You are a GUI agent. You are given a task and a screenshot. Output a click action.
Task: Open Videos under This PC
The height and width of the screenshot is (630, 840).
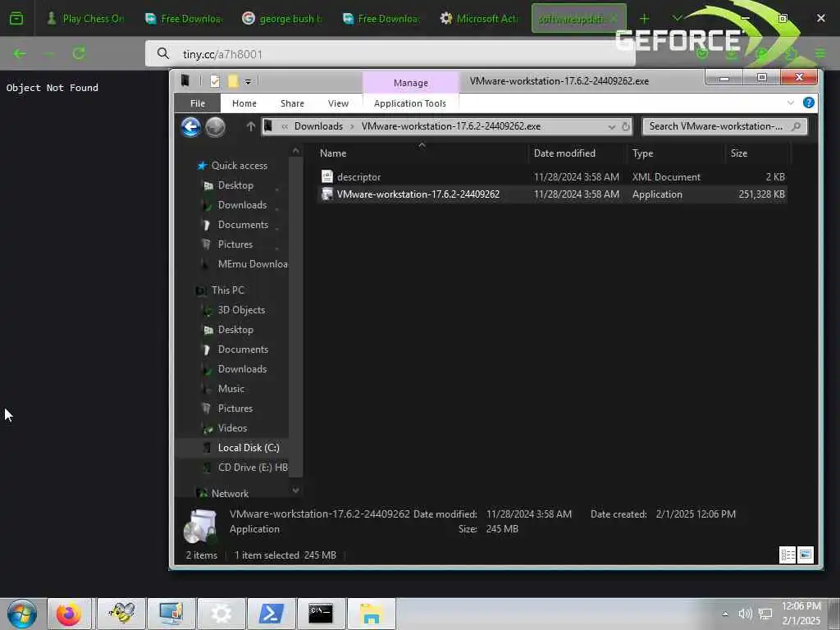tap(232, 428)
